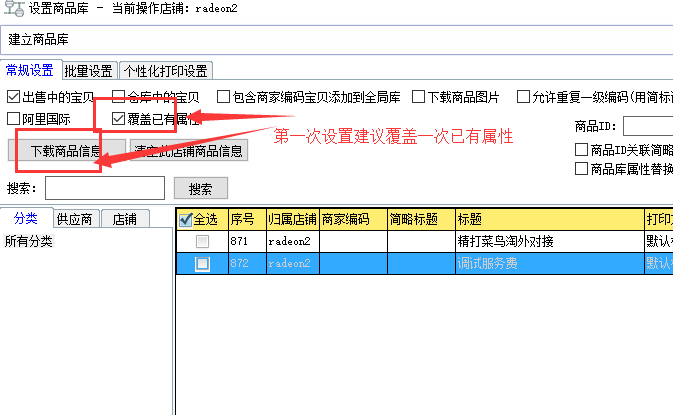Enable 阿里国际 checkbox

coord(13,118)
